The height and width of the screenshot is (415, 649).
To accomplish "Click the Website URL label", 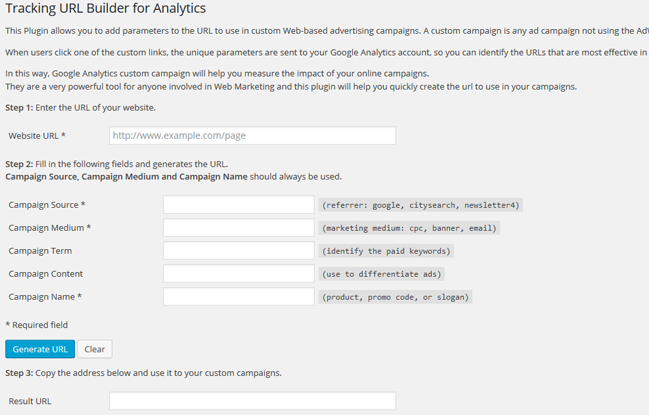I will [37, 136].
